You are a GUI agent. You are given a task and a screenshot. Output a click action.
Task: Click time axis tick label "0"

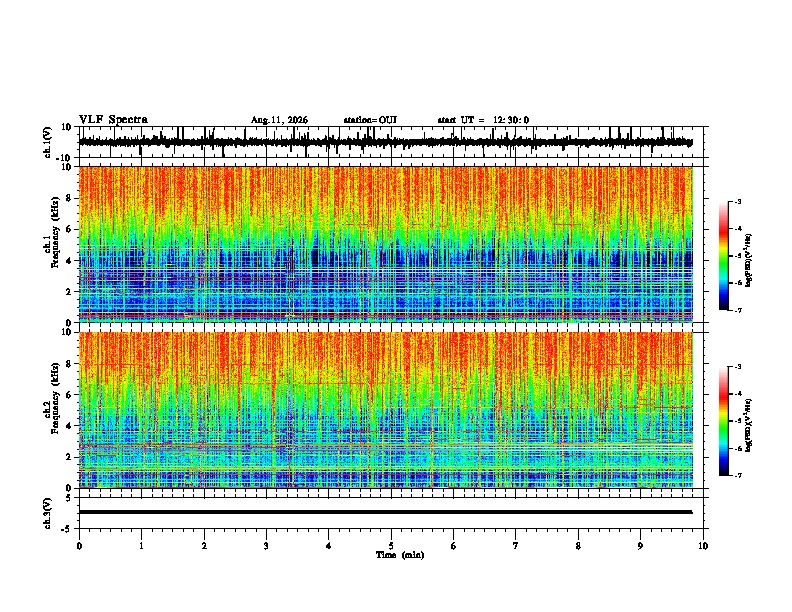pyautogui.click(x=79, y=546)
